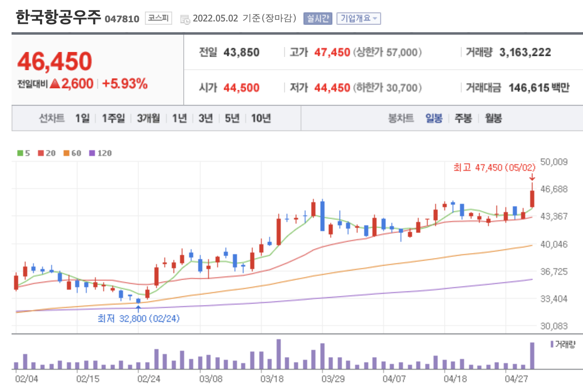Click the red up-triangle next to 2,600

[x=55, y=84]
